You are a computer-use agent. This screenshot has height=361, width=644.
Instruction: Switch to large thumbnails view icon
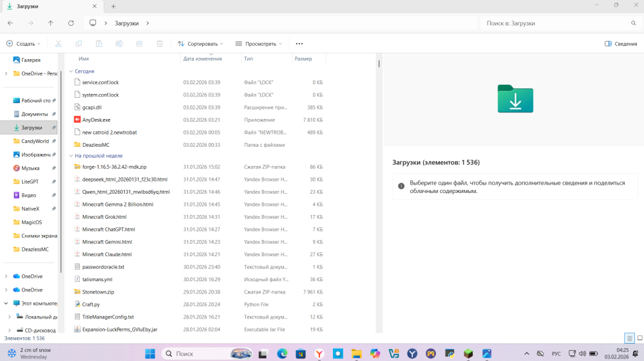640,338
